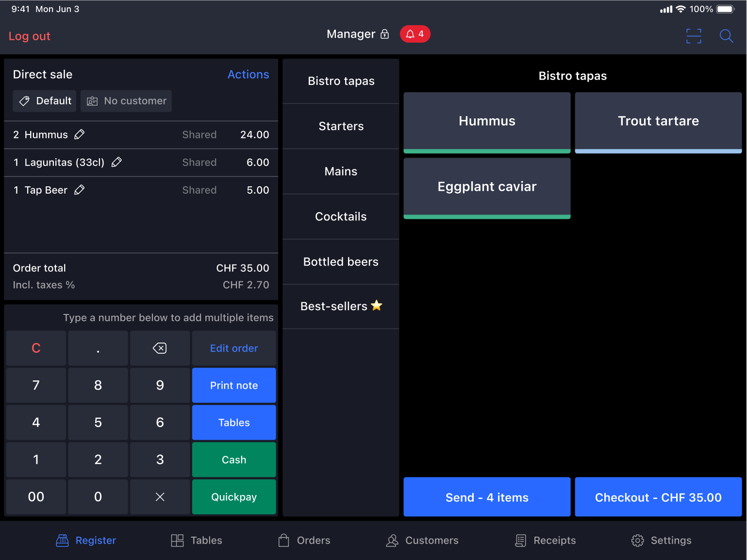Open the Actions menu
This screenshot has height=560, width=747.
pos(248,74)
